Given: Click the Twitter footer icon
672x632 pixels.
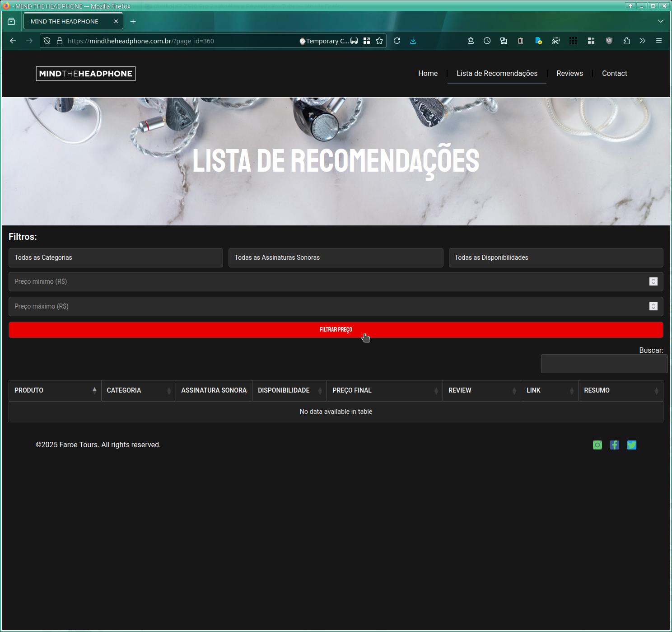Looking at the screenshot, I should (631, 445).
